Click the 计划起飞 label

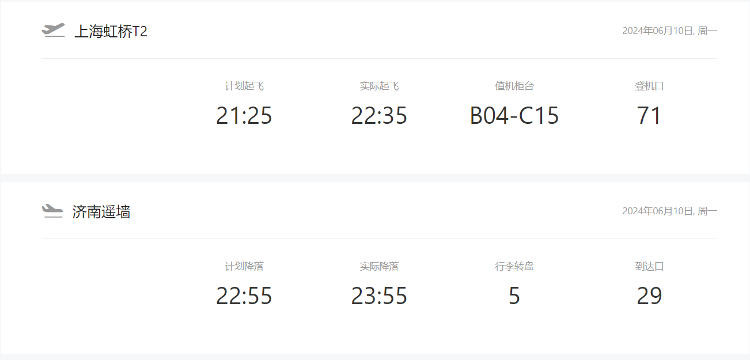click(x=244, y=86)
